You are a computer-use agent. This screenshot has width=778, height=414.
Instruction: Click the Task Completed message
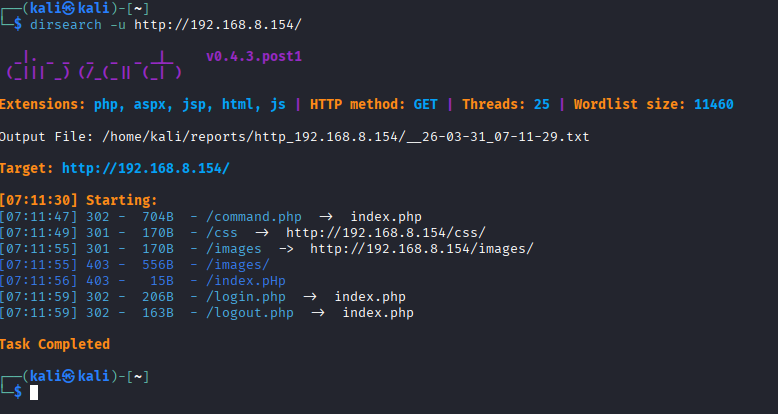pos(55,344)
